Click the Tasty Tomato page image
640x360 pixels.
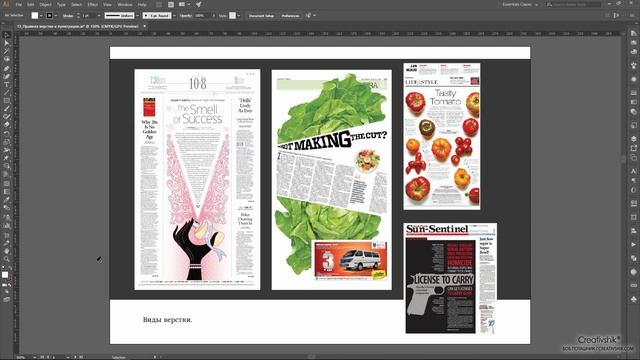(442, 136)
